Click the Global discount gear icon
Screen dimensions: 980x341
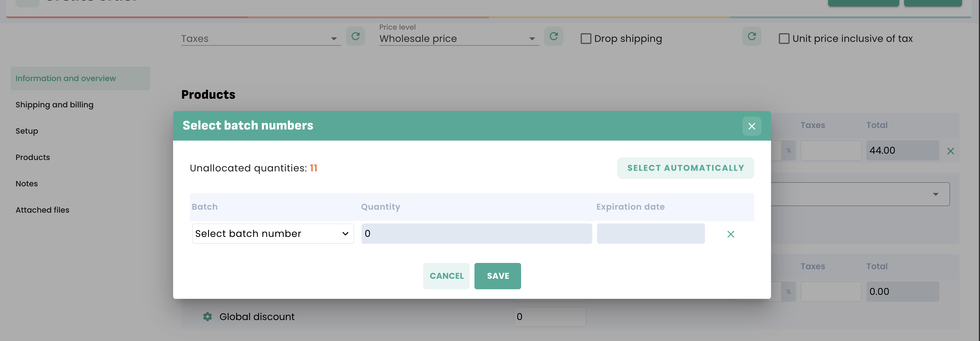[x=207, y=317]
